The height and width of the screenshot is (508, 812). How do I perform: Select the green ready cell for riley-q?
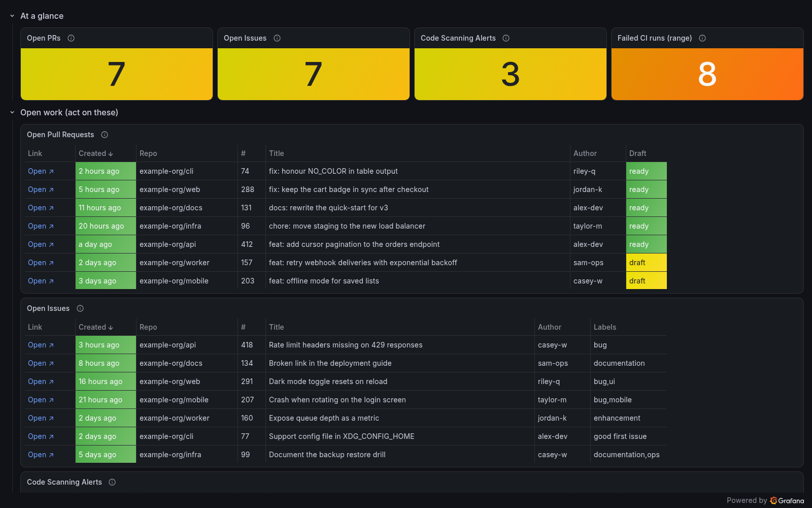click(x=647, y=171)
